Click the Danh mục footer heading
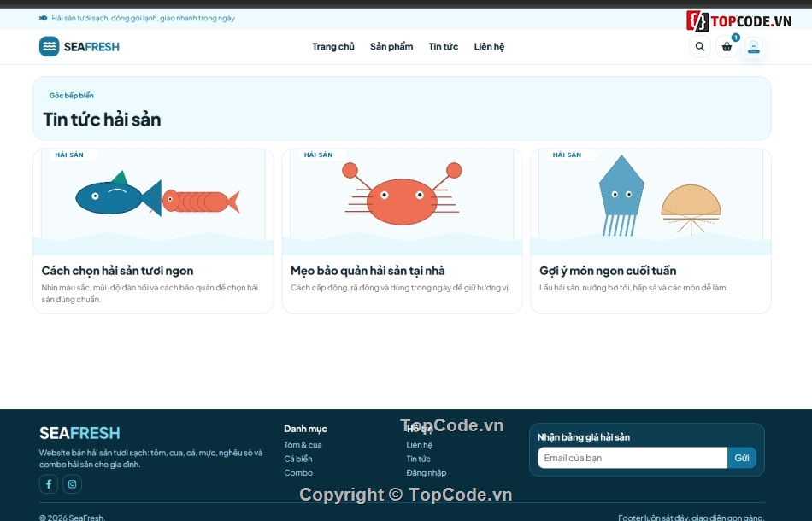This screenshot has height=521, width=812. (x=305, y=429)
